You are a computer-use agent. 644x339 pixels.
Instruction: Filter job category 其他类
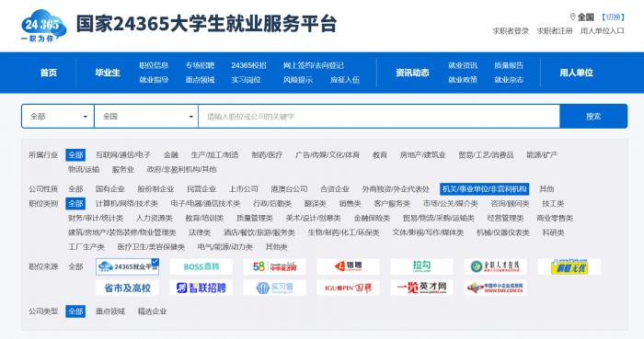(276, 247)
